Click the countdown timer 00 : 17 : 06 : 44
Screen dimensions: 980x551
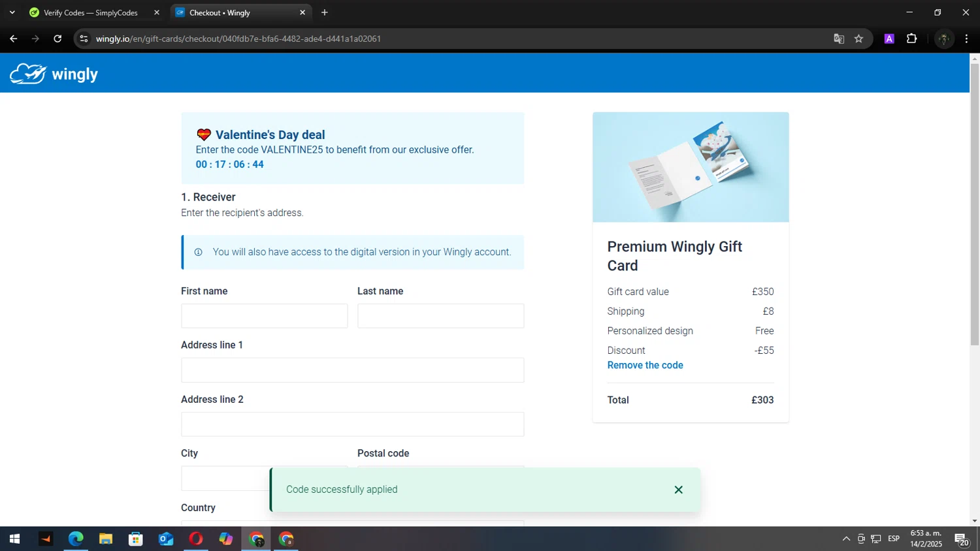(229, 165)
